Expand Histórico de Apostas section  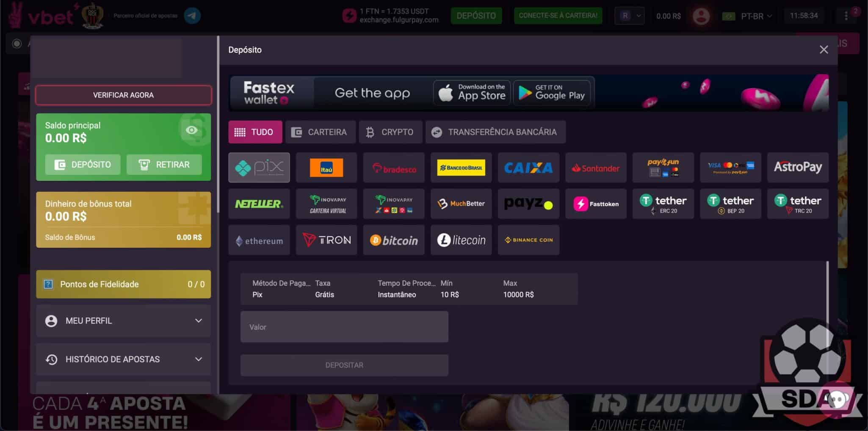[x=123, y=359]
